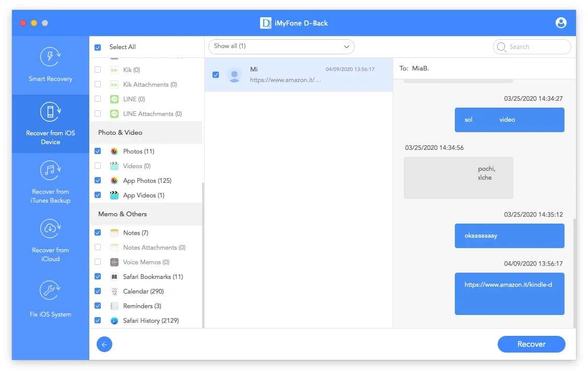Deselect the Mi conversation checkbox

pyautogui.click(x=216, y=74)
